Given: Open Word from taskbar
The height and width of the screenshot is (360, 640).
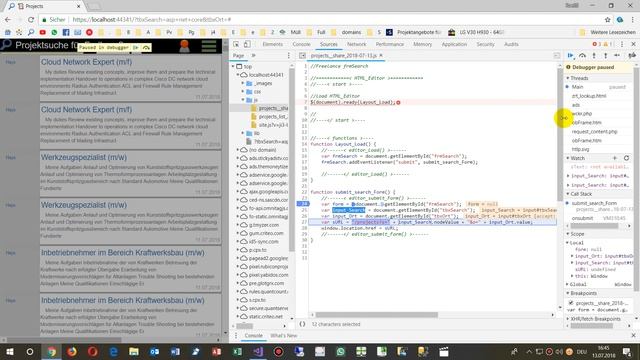Looking at the screenshot, I should [175, 351].
